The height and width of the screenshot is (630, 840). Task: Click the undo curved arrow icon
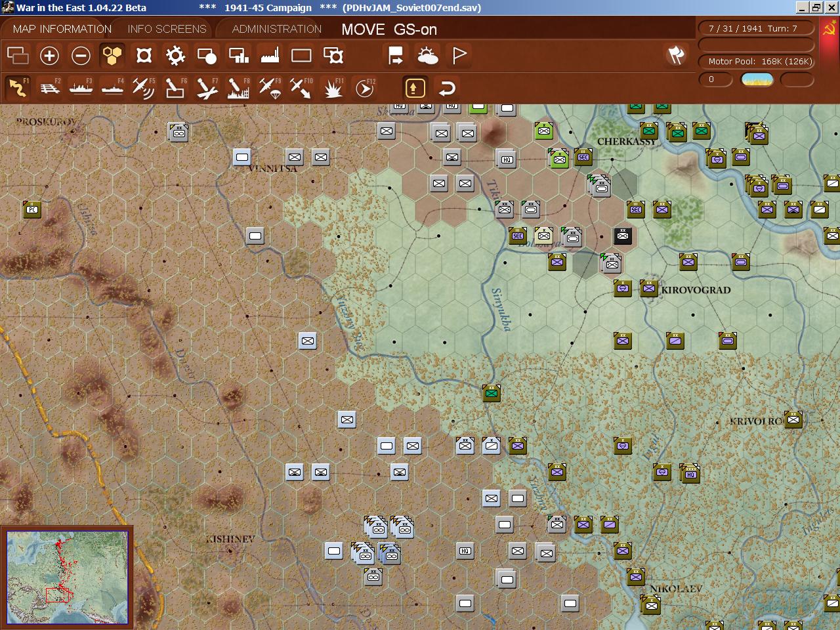click(x=447, y=87)
